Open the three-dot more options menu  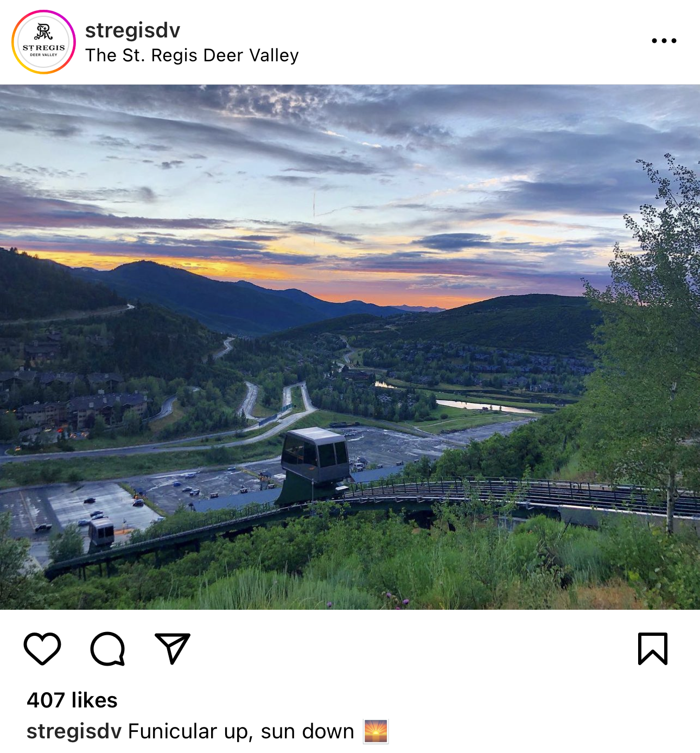[x=664, y=41]
